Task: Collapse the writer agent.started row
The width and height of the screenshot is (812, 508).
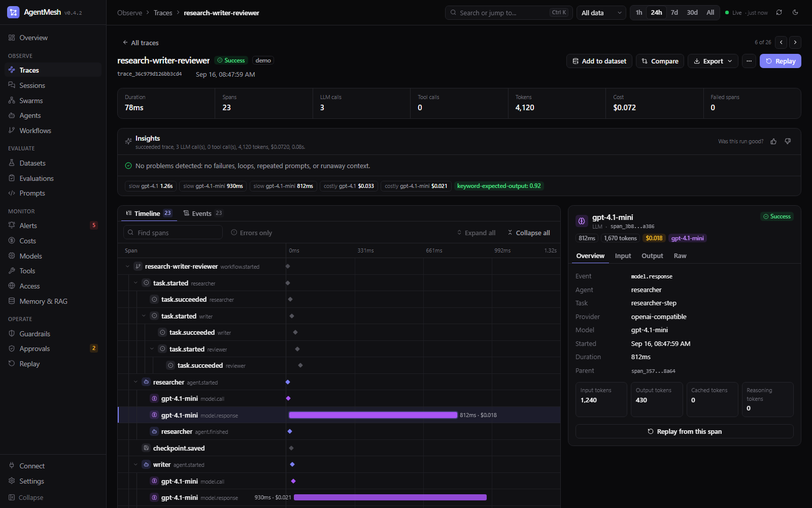Action: pos(136,465)
